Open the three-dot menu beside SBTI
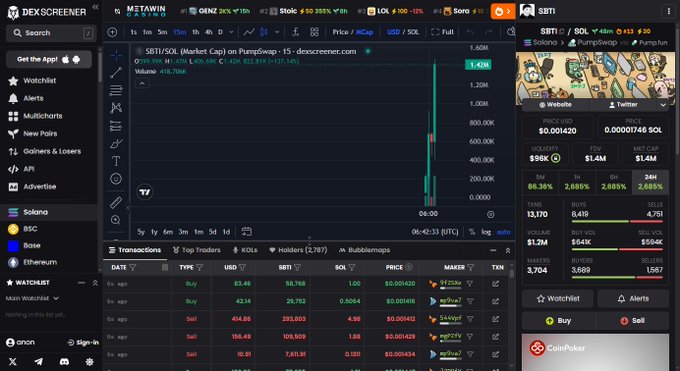 pos(669,11)
